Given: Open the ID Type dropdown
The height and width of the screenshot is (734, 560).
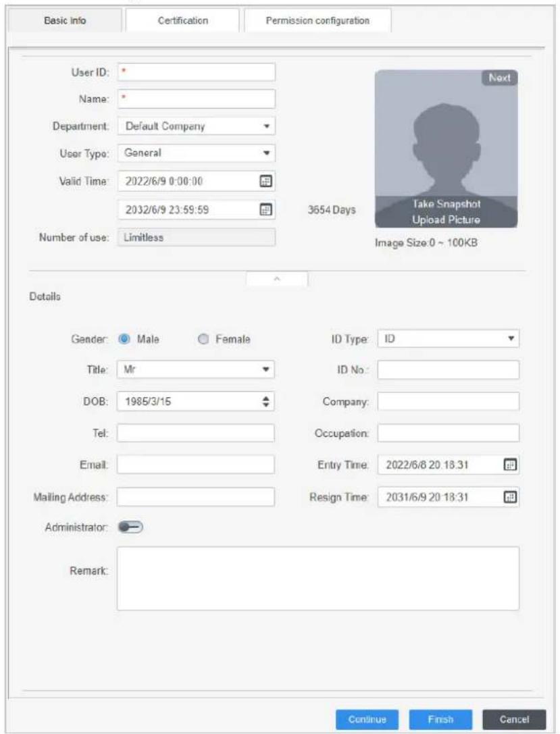Looking at the screenshot, I should 448,338.
